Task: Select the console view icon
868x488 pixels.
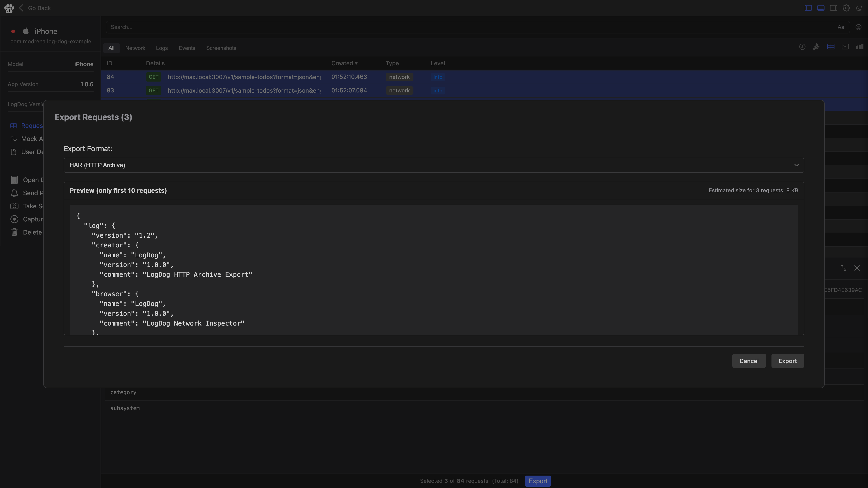Action: coord(845,47)
